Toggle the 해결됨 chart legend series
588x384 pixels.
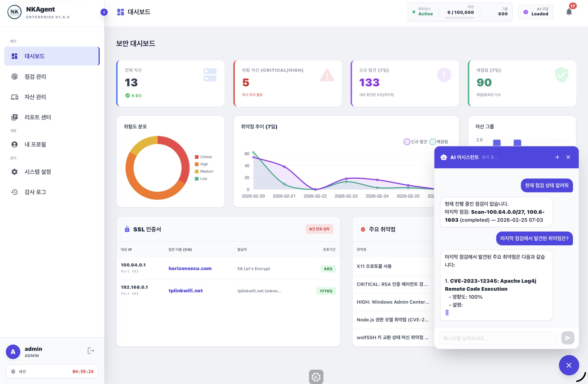439,142
